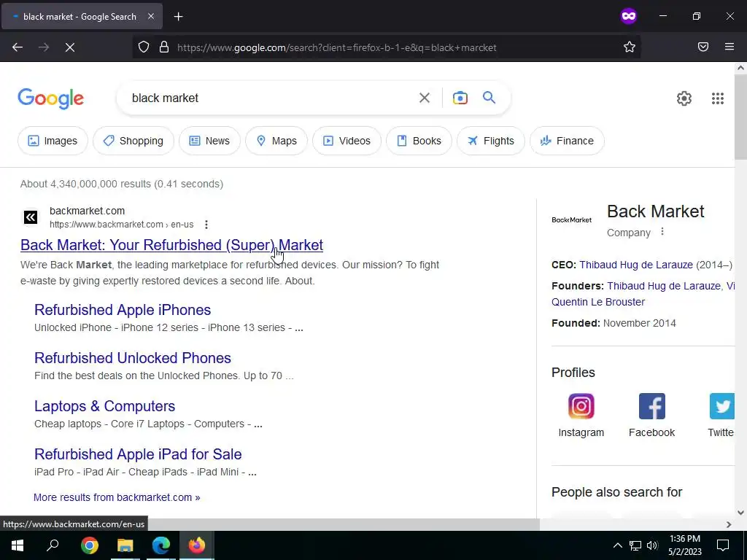
Task: Open the notification center
Action: tap(723, 545)
